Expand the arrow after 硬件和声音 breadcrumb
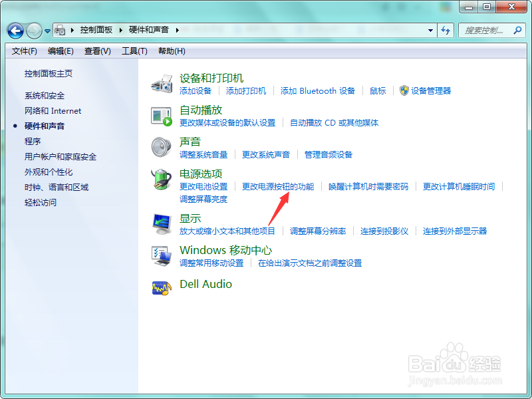Image resolution: width=532 pixels, height=399 pixels. tap(177, 30)
